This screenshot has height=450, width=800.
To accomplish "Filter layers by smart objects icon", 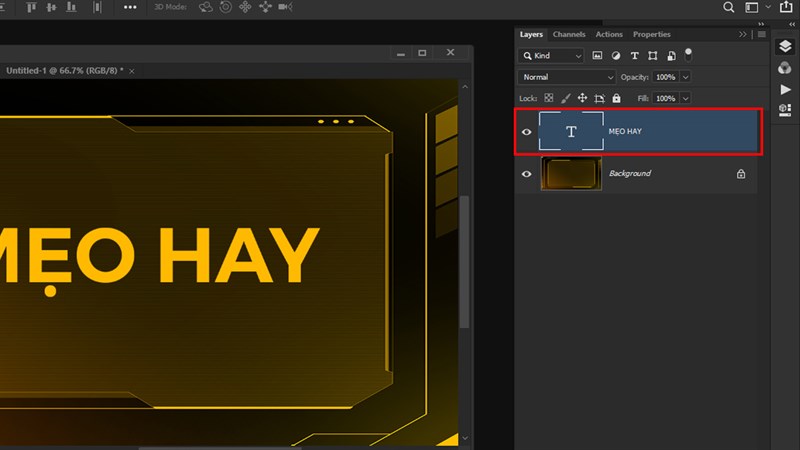I will pos(671,56).
